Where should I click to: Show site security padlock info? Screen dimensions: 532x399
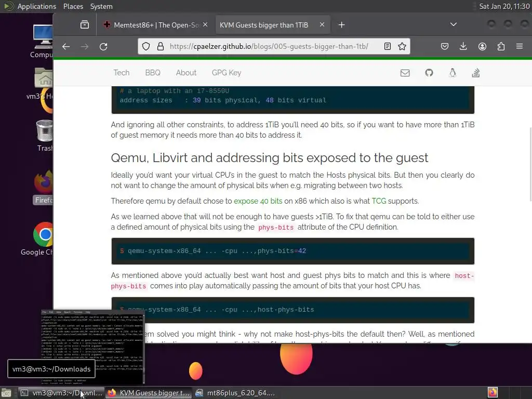tap(161, 46)
